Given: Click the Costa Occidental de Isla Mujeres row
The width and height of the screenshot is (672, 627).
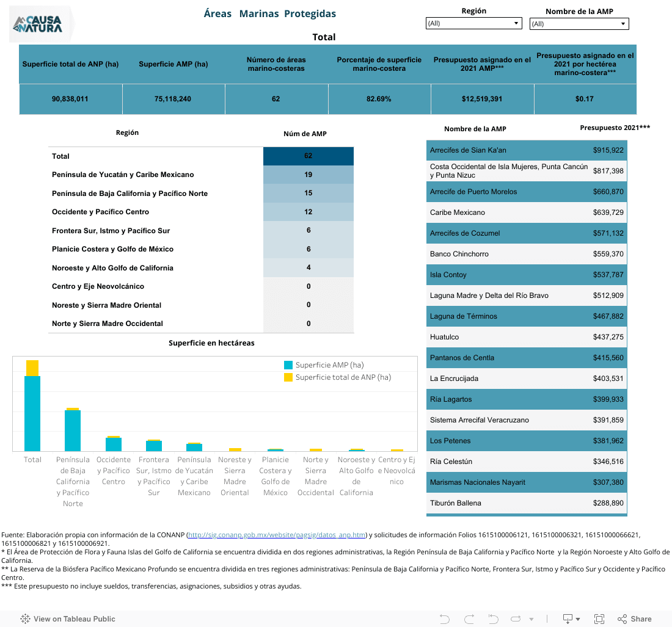Looking at the screenshot, I should 526,171.
